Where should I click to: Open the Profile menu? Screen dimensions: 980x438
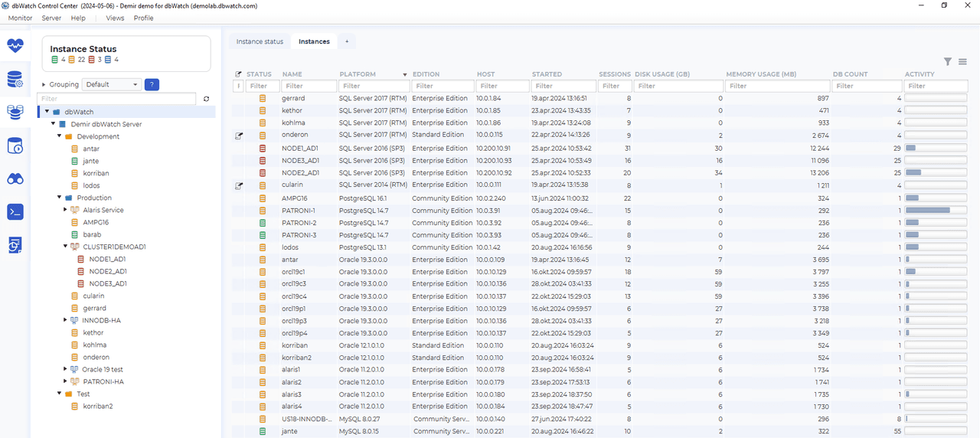click(144, 18)
